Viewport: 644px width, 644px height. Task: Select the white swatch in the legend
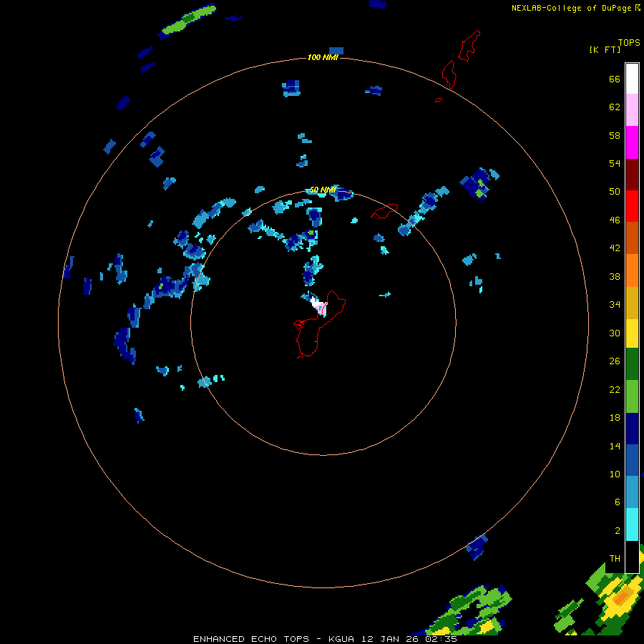click(x=632, y=79)
